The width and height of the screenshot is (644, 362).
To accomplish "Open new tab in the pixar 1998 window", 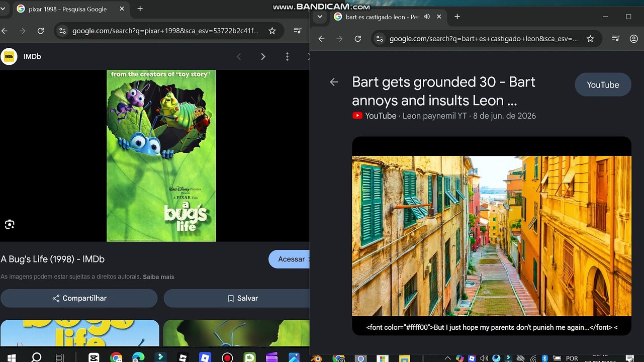I will (140, 9).
